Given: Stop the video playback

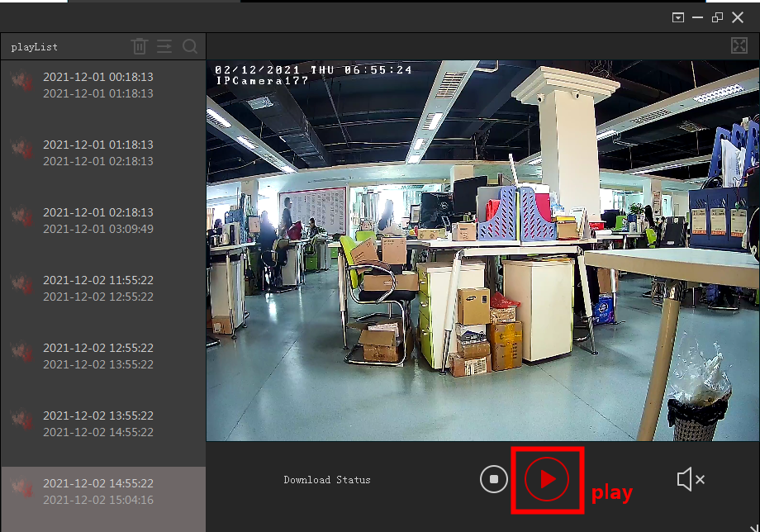Looking at the screenshot, I should (494, 479).
